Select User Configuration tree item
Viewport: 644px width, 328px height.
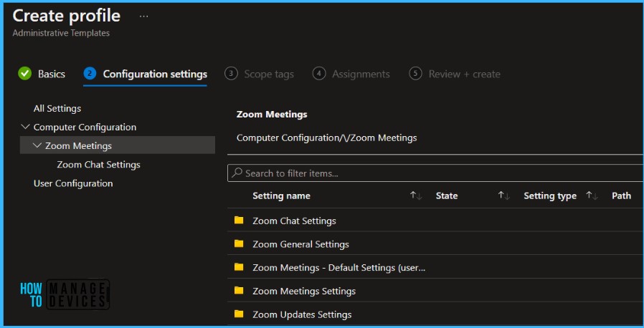[x=73, y=183]
